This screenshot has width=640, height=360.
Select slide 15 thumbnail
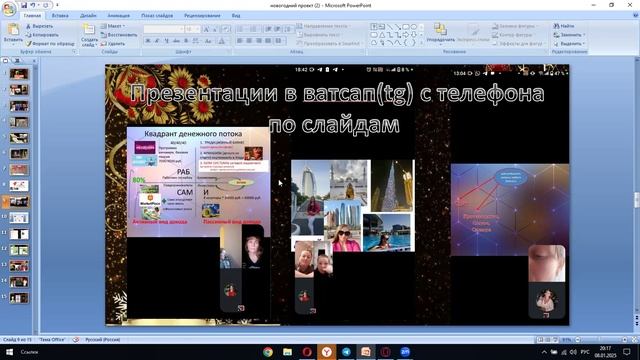(19, 298)
